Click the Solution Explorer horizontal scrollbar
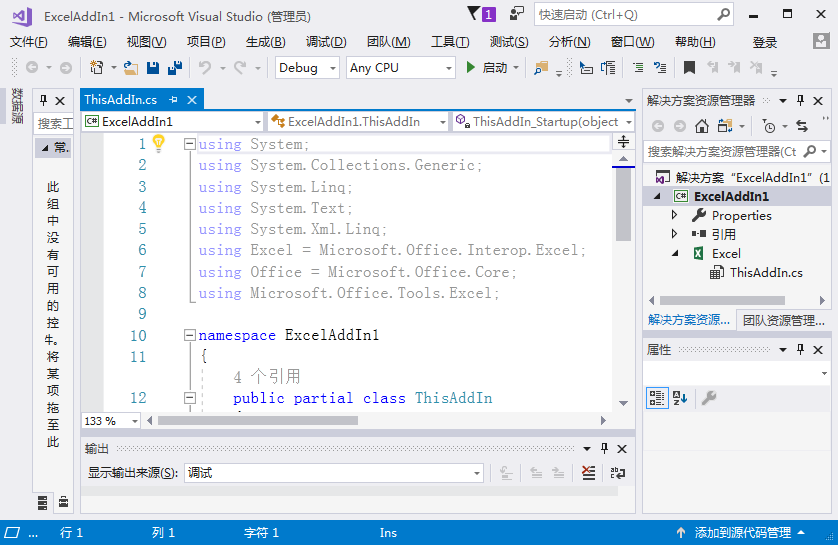The height and width of the screenshot is (545, 838). [723, 300]
